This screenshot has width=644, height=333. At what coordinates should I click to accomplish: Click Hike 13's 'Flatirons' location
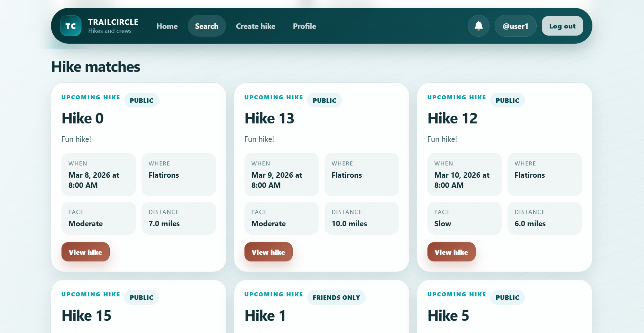(347, 175)
